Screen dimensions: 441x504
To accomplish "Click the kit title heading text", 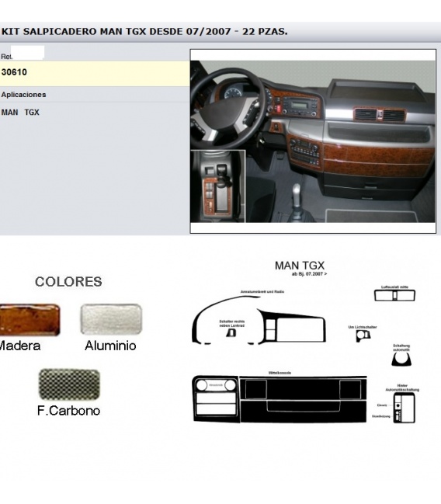I will point(144,32).
